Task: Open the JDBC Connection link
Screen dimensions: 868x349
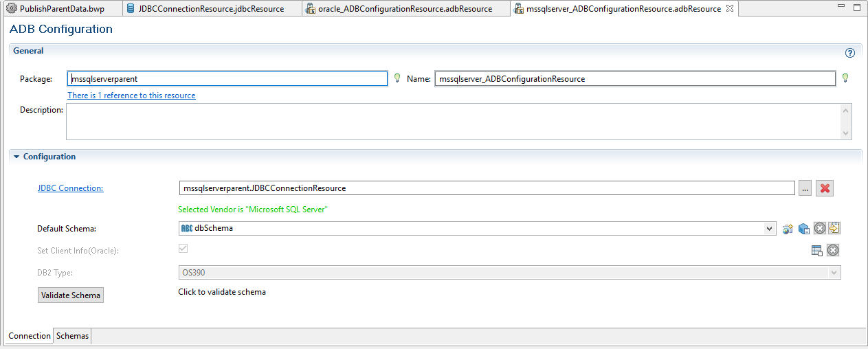Action: [x=71, y=188]
